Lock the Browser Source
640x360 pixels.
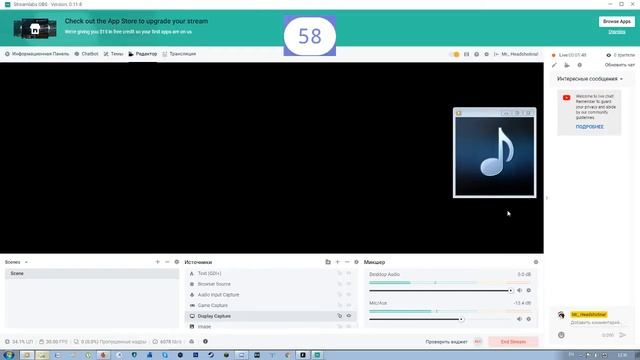(340, 284)
